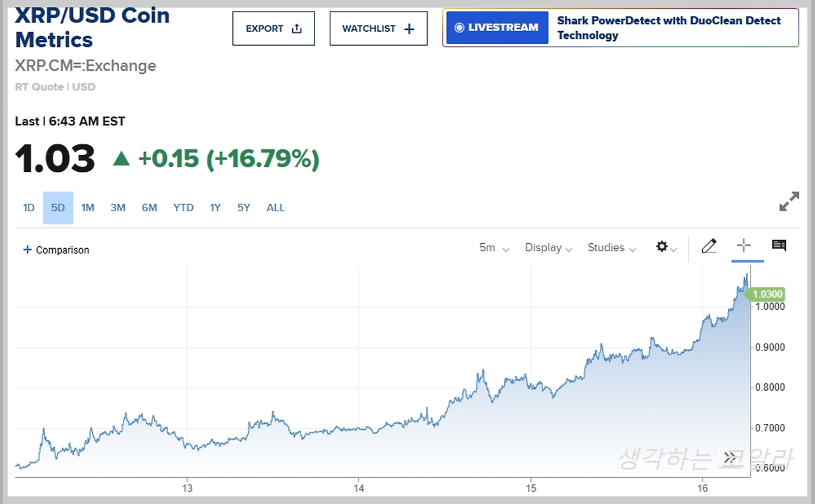Open the chart annotations comment icon
Viewport: 815px width, 504px height.
pyautogui.click(x=779, y=246)
